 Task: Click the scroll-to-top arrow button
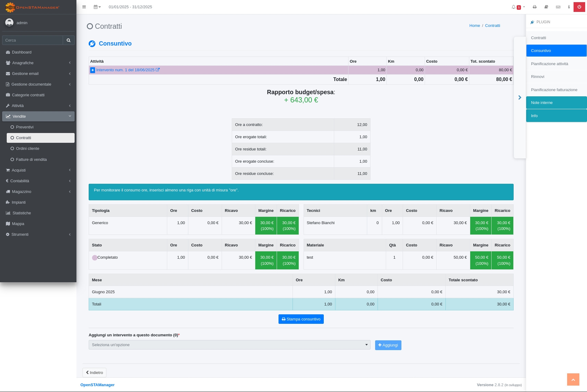pos(573,379)
